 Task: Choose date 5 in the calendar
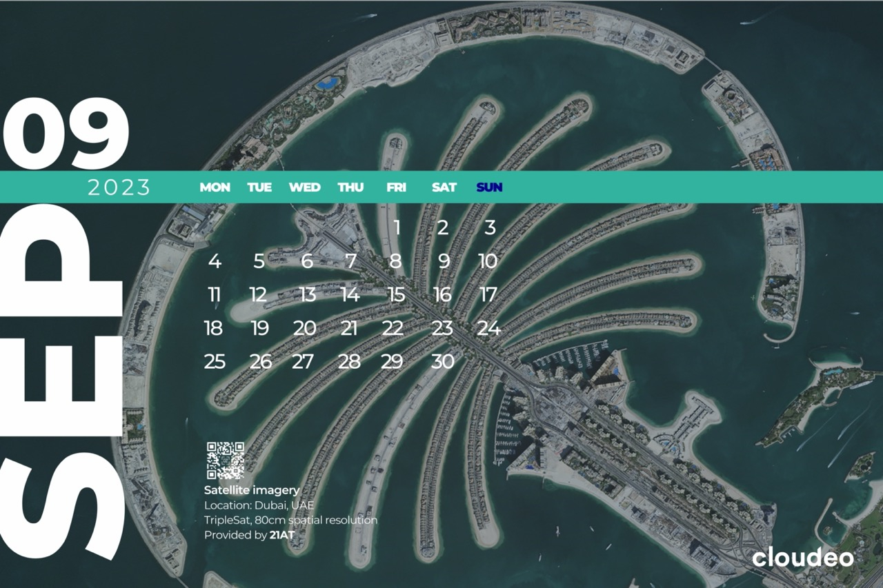tap(259, 261)
